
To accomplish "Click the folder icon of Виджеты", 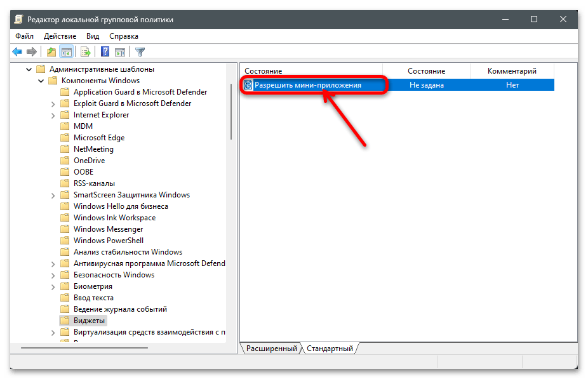I will [x=65, y=320].
